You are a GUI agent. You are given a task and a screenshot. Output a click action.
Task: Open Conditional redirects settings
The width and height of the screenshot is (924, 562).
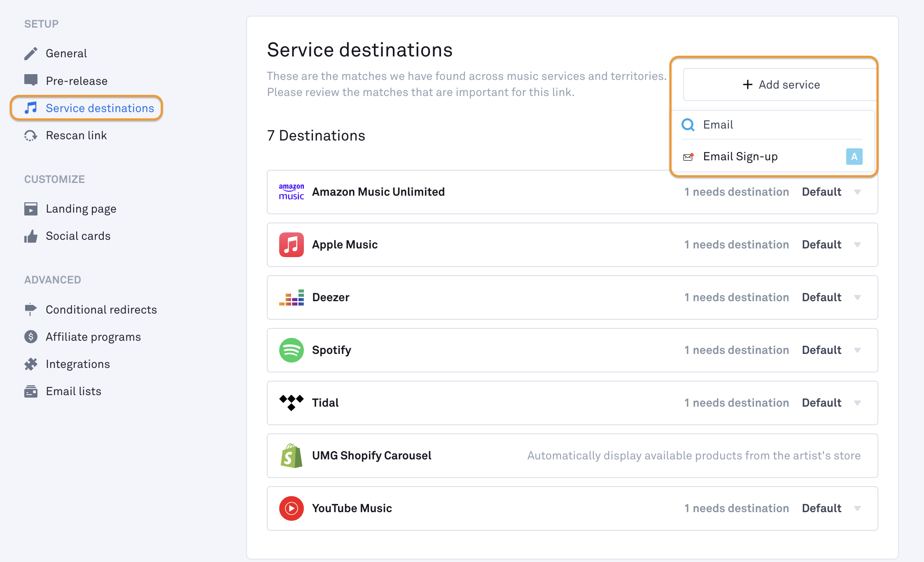coord(101,309)
